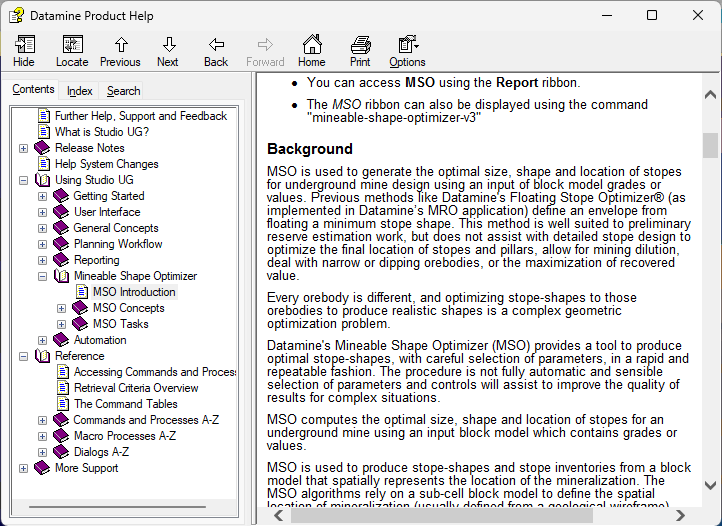Click the Hide toolbar icon
722x526 pixels.
24,50
